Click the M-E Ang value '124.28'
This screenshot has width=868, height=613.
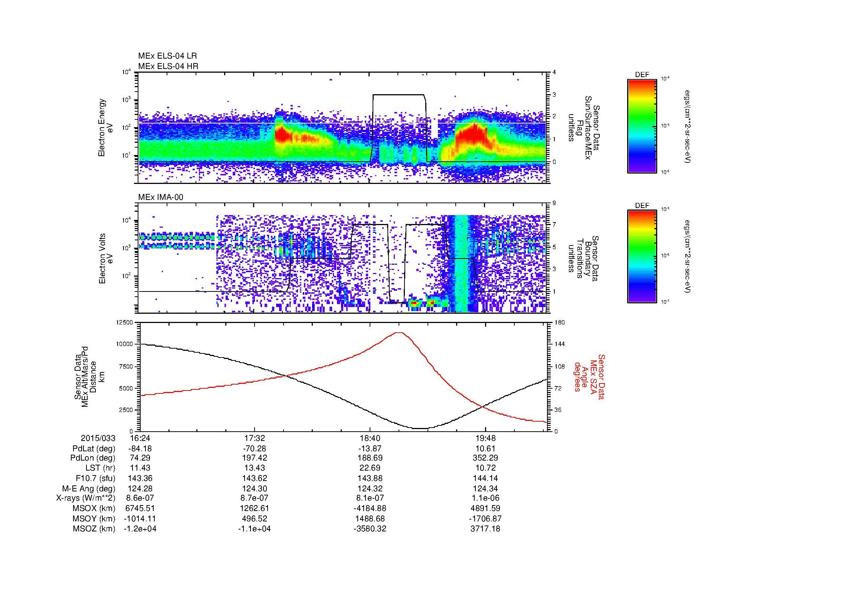pos(140,488)
